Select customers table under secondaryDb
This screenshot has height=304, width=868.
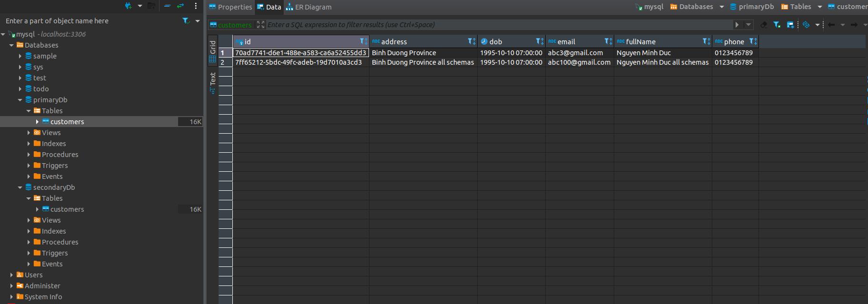(67, 209)
